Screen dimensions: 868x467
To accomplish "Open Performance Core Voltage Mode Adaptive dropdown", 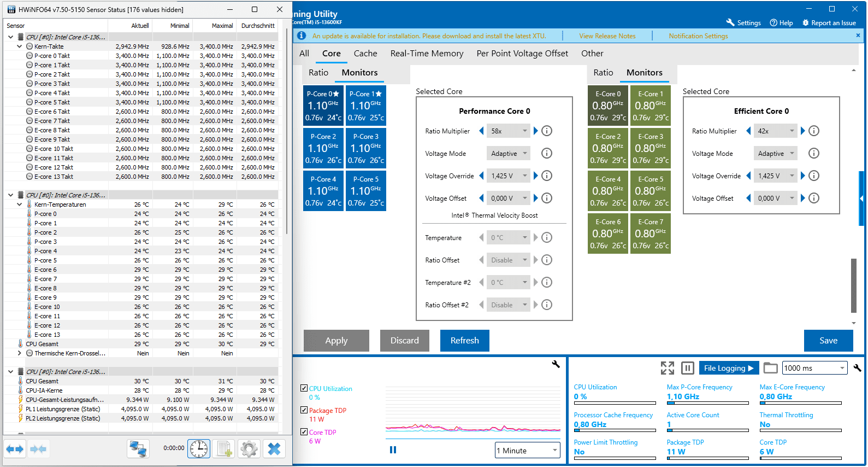I will (509, 153).
